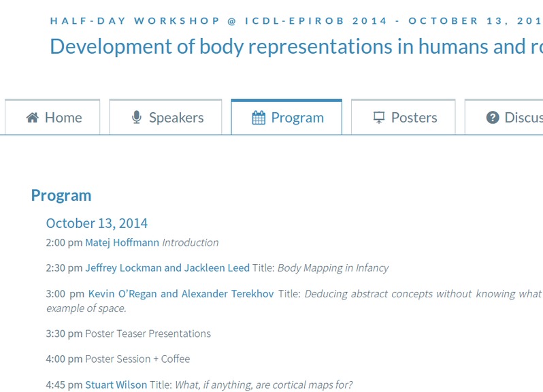Image resolution: width=543 pixels, height=392 pixels.
Task: Open Kevin O'Regan and Alexander Terekhov link
Action: (181, 293)
